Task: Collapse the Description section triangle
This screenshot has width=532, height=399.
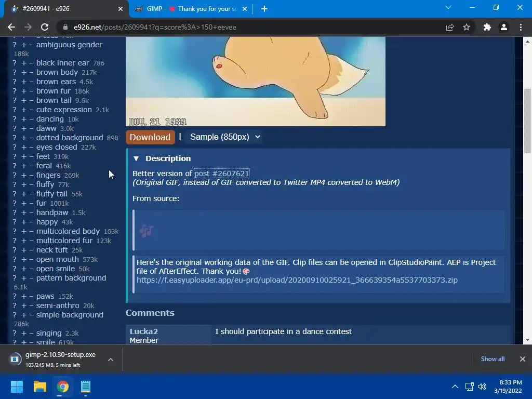Action: pos(136,158)
